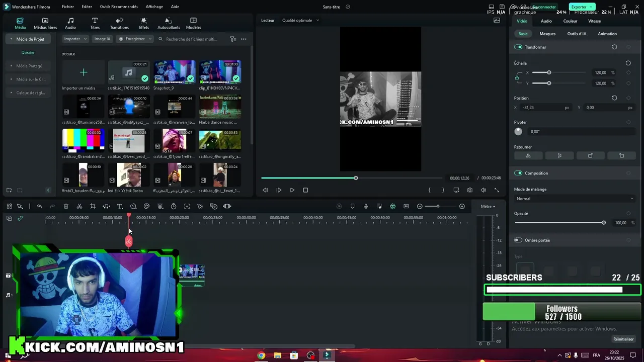Open the Importer dropdown
644x362 pixels.
pos(75,39)
